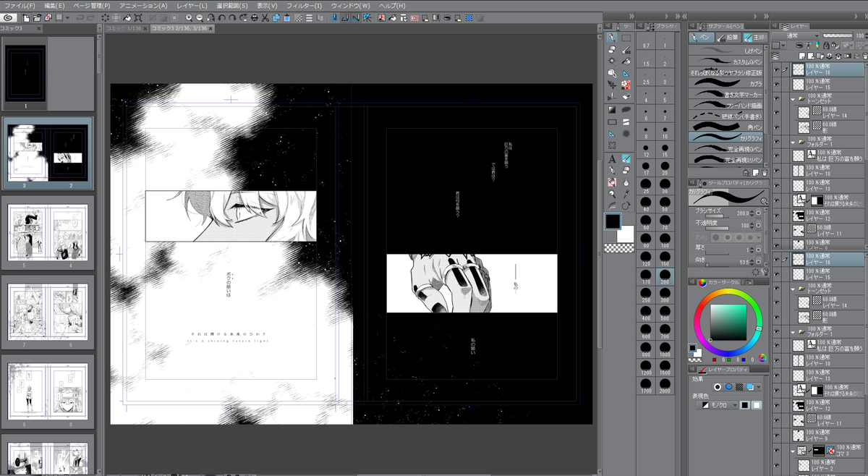Collapse the トーンセット folder in the upper list
Image resolution: width=868 pixels, height=476 pixels.
(793, 99)
